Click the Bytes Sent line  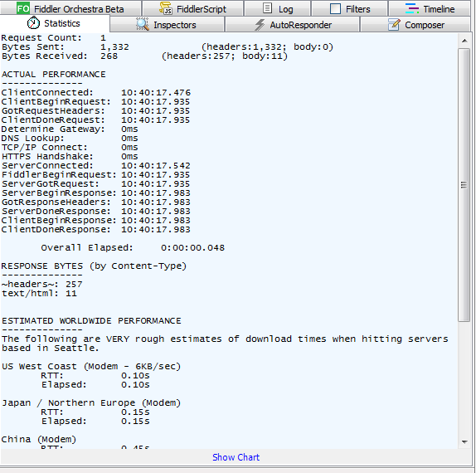[x=168, y=47]
